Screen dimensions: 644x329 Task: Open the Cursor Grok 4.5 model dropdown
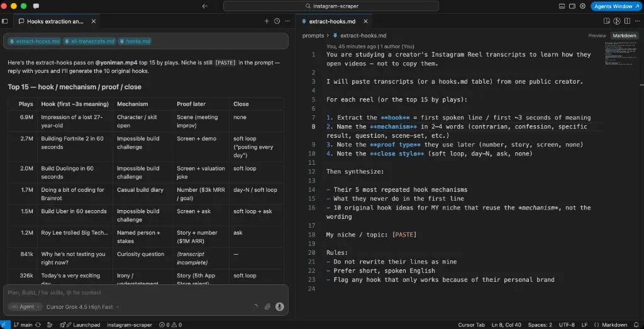(82, 307)
